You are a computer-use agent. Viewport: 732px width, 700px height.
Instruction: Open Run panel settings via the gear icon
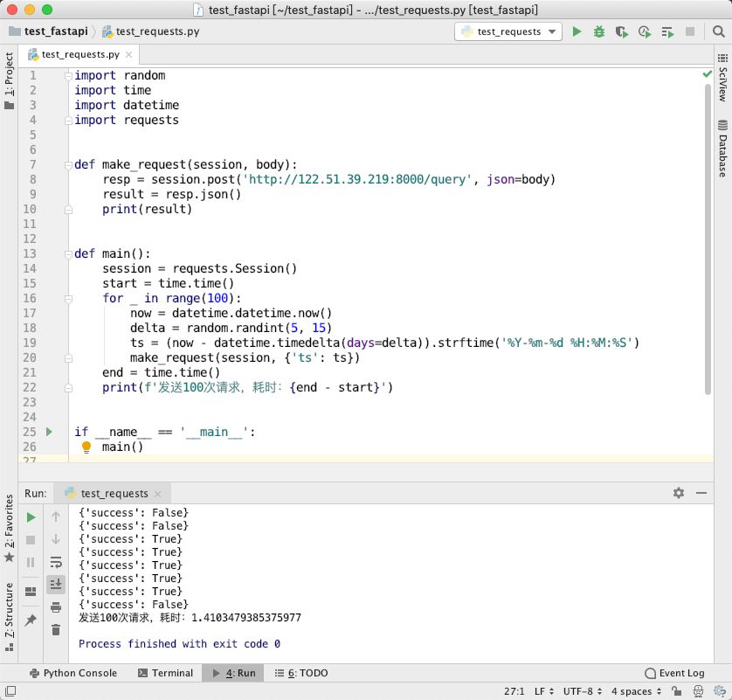point(679,493)
